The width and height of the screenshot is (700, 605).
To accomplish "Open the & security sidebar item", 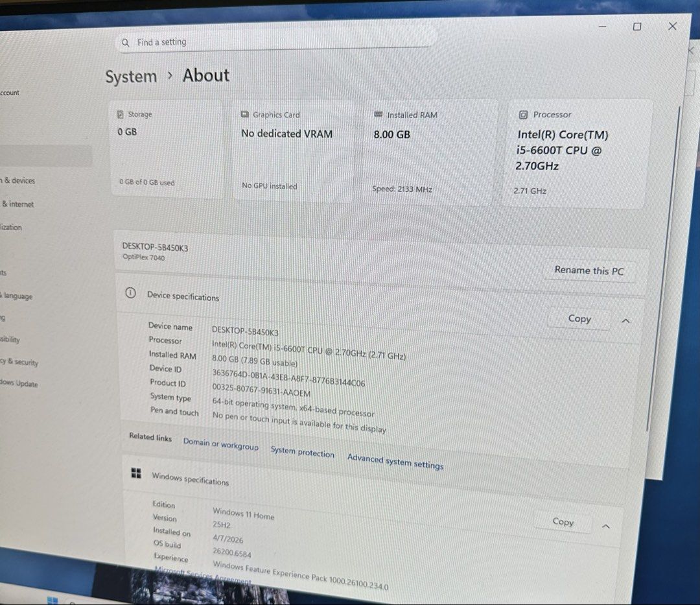I will (x=19, y=362).
